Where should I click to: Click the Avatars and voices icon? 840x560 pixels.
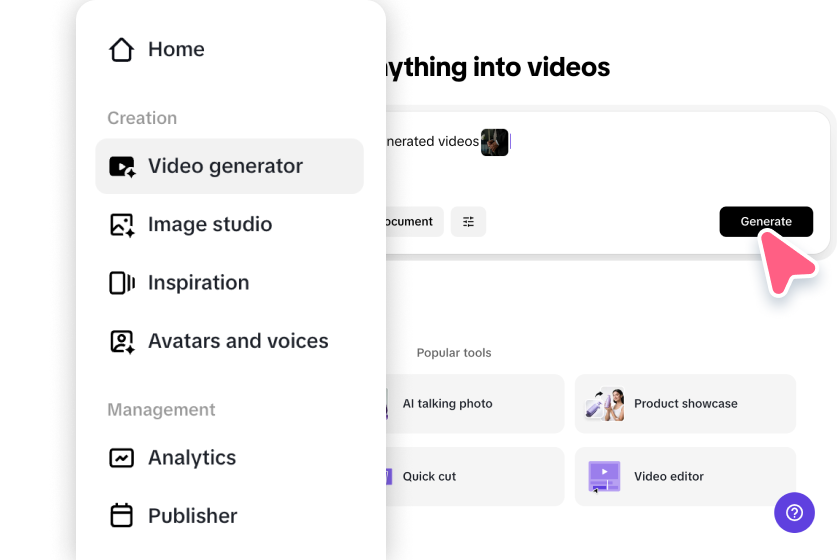coord(122,341)
